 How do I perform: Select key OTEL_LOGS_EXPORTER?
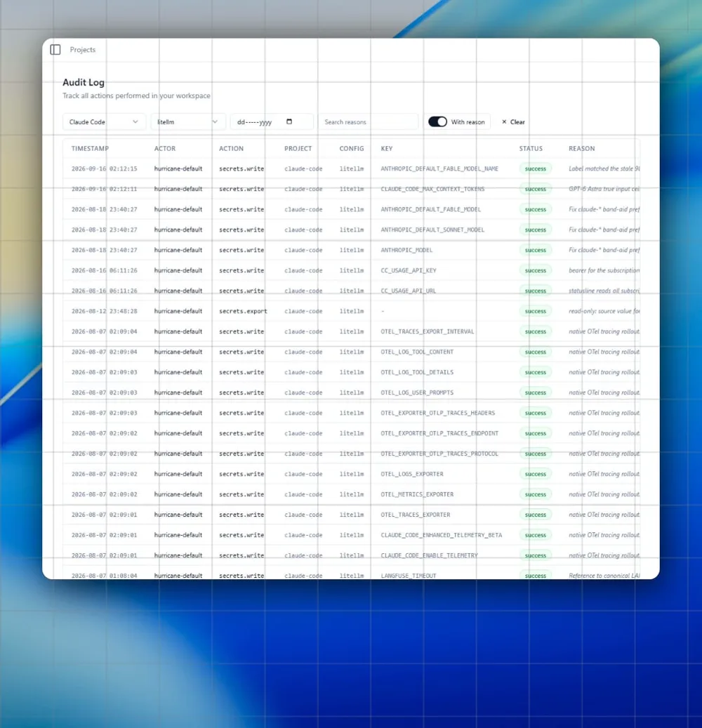pos(412,474)
